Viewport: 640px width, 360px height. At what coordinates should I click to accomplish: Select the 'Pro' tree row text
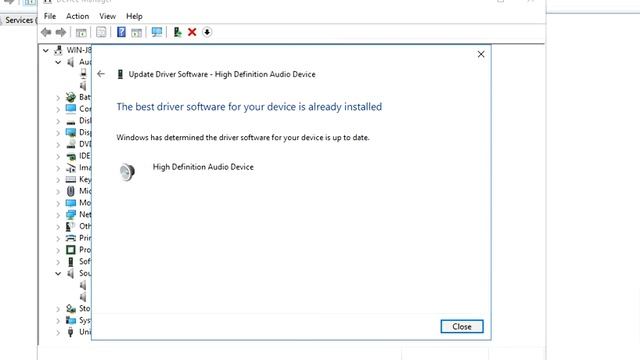(85, 249)
